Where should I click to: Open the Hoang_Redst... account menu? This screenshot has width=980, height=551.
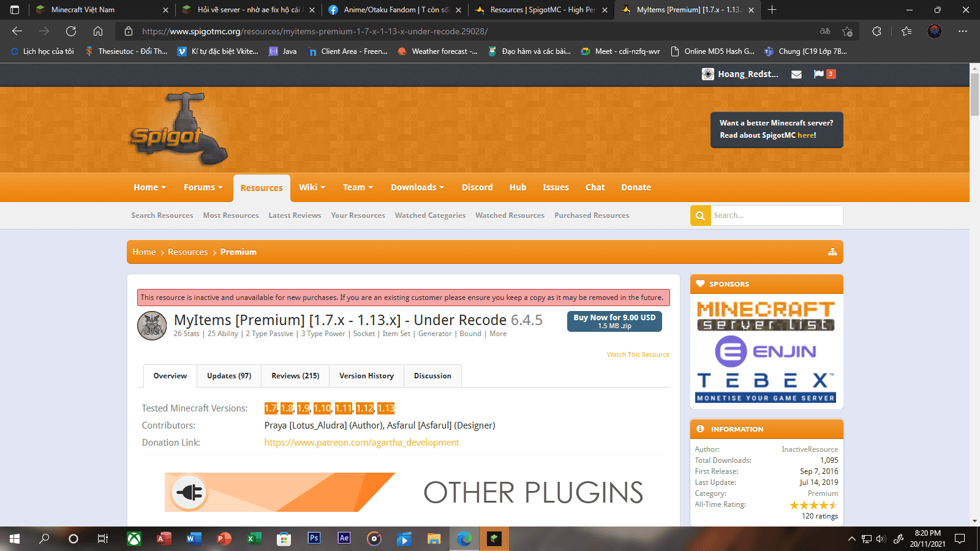tap(741, 74)
